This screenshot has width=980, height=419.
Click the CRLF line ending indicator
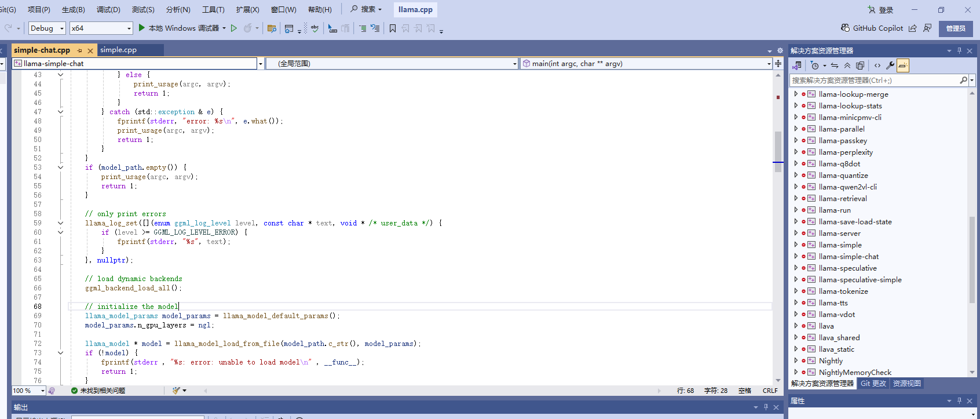click(x=770, y=391)
